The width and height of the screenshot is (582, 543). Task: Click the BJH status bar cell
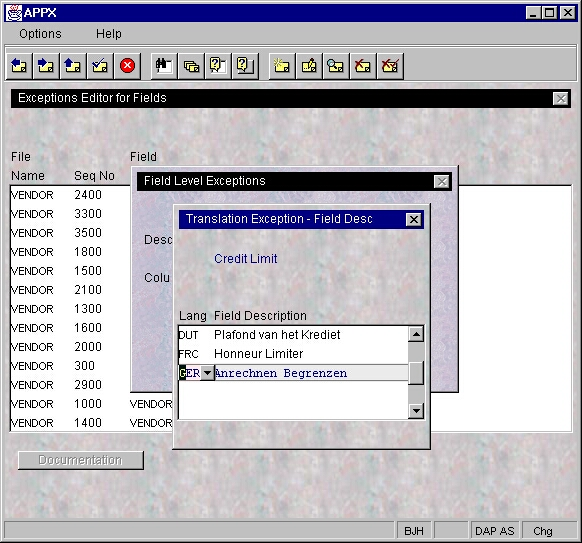[414, 531]
